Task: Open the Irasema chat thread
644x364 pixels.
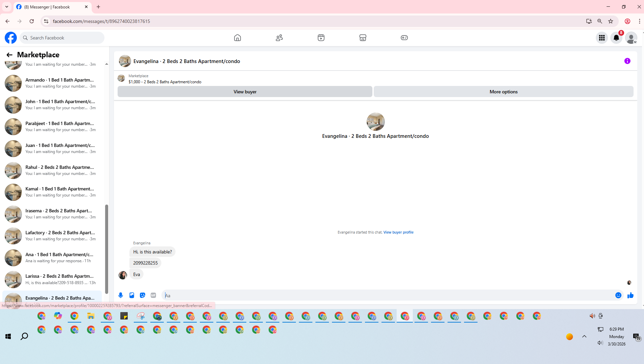Action: (x=52, y=214)
